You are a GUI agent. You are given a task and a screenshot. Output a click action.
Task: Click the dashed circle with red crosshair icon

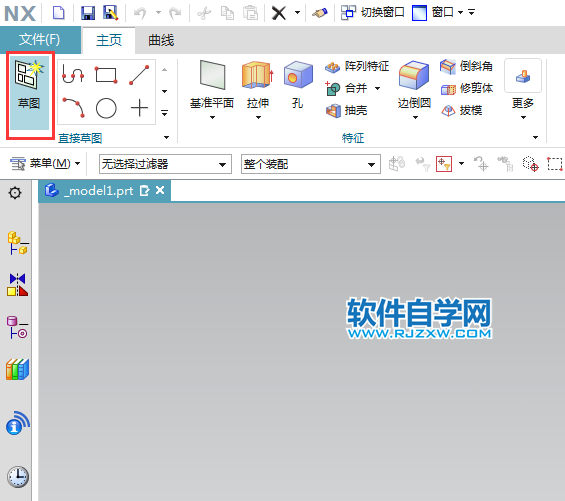(530, 164)
